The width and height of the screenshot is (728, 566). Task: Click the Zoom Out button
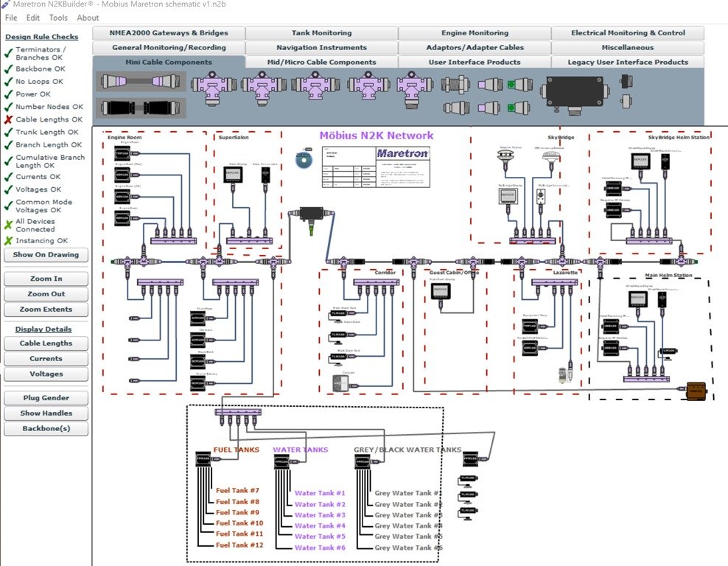(46, 294)
